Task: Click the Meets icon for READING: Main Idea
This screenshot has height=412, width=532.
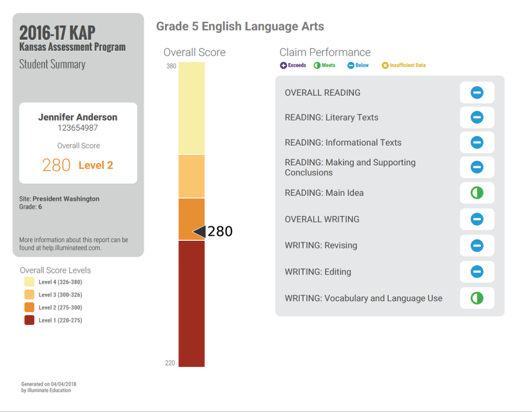Action: point(477,193)
